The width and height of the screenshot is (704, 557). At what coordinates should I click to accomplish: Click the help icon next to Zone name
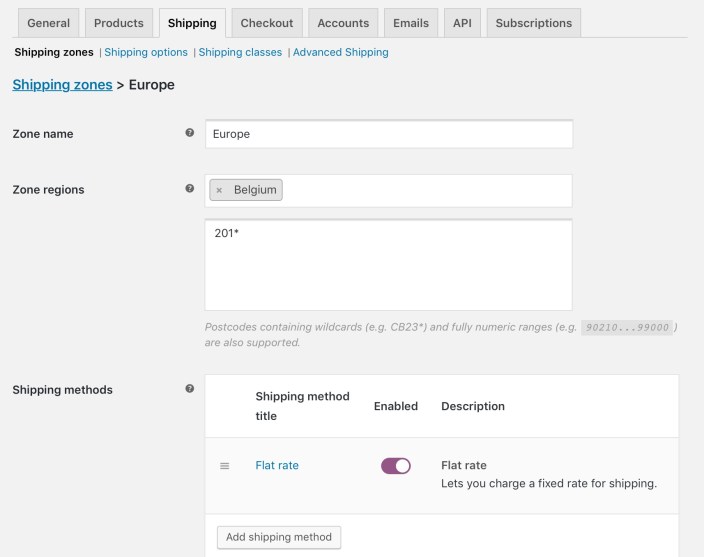point(189,132)
